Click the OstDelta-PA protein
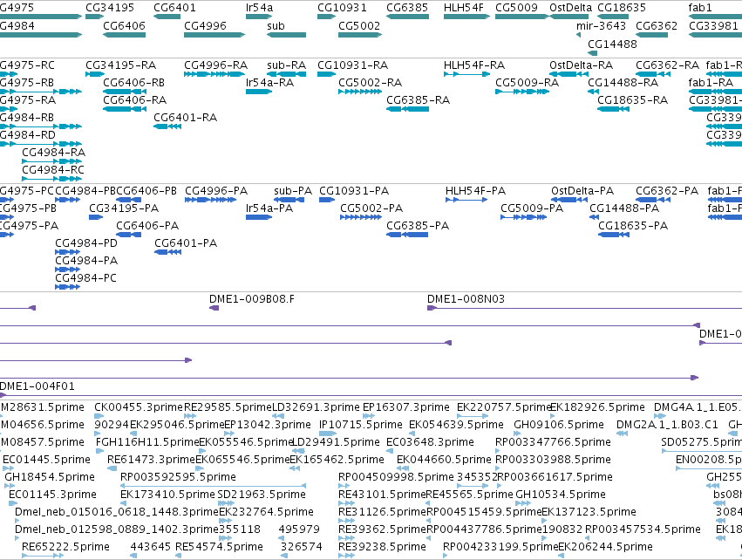The height and width of the screenshot is (560, 742). pyautogui.click(x=569, y=200)
